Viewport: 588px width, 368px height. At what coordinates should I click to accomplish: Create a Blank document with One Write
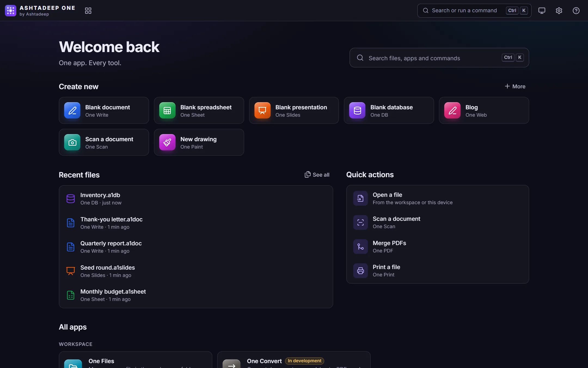tap(104, 110)
